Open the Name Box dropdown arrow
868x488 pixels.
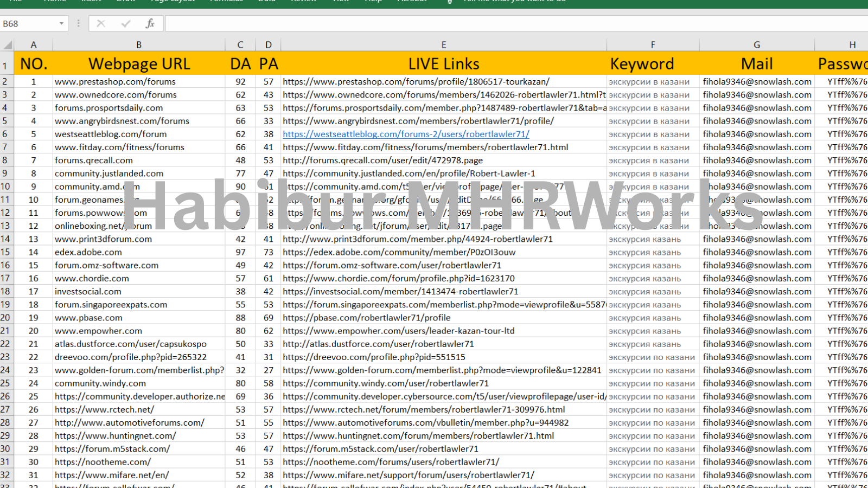[61, 23]
